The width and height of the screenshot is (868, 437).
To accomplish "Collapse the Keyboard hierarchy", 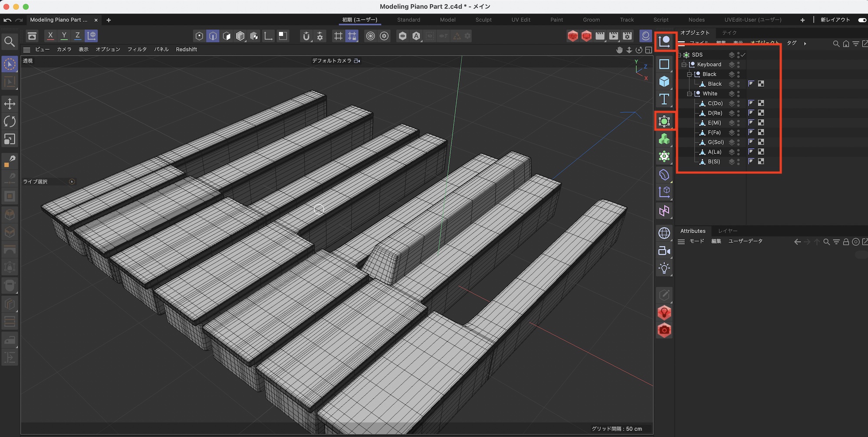I will pyautogui.click(x=684, y=65).
